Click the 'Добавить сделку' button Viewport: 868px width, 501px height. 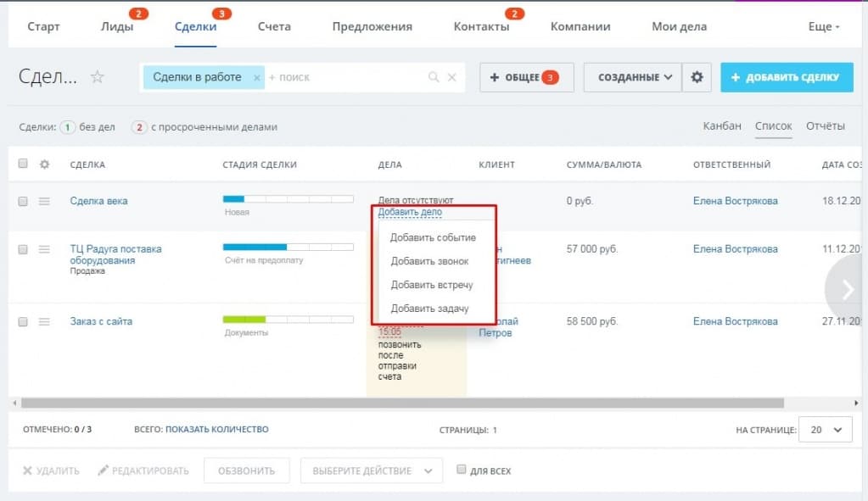pos(787,77)
